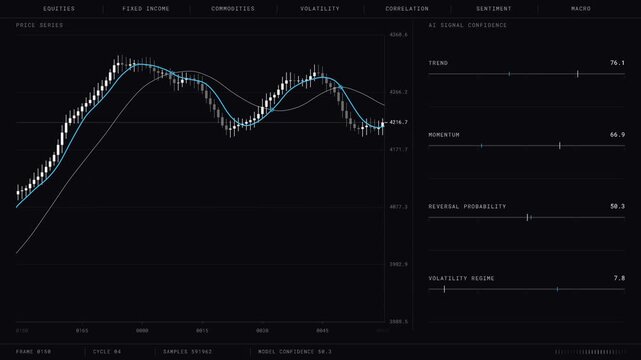Click the Reversal Probability value 50.3
The height and width of the screenshot is (360, 641).
(x=617, y=206)
